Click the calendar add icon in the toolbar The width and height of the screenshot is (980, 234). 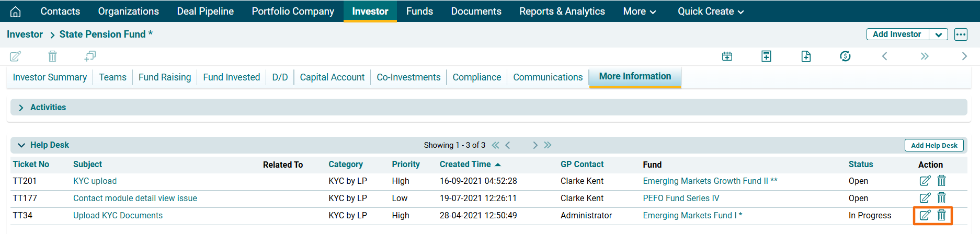727,56
